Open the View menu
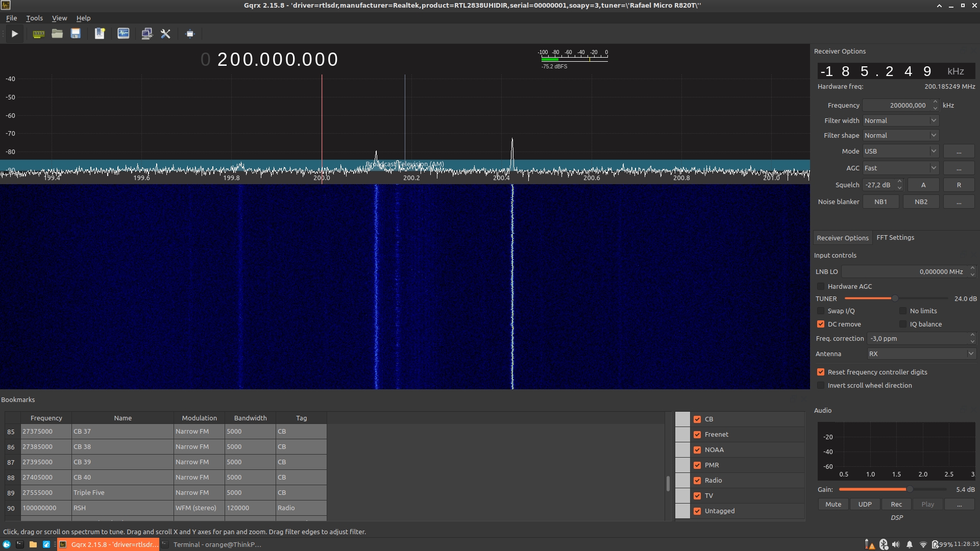Viewport: 980px width, 551px height. (x=59, y=18)
